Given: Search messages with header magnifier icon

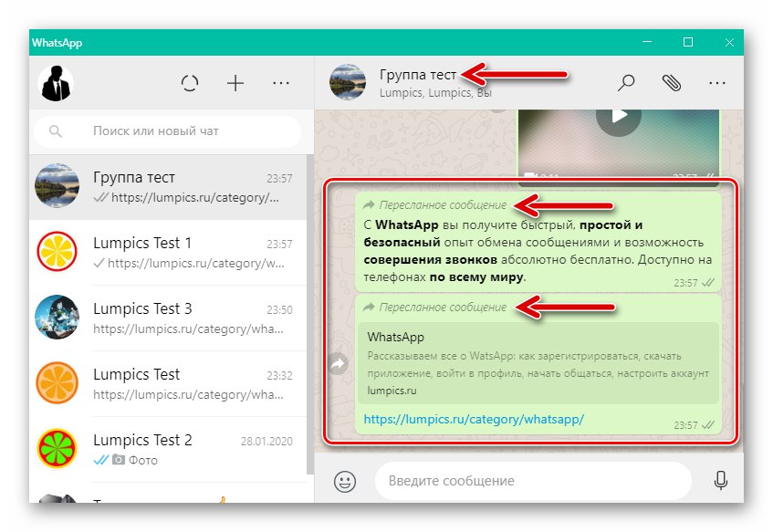Looking at the screenshot, I should 626,83.
